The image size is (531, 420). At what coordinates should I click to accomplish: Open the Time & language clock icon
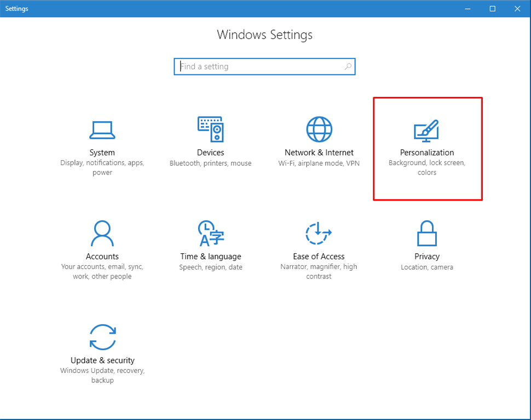[211, 233]
